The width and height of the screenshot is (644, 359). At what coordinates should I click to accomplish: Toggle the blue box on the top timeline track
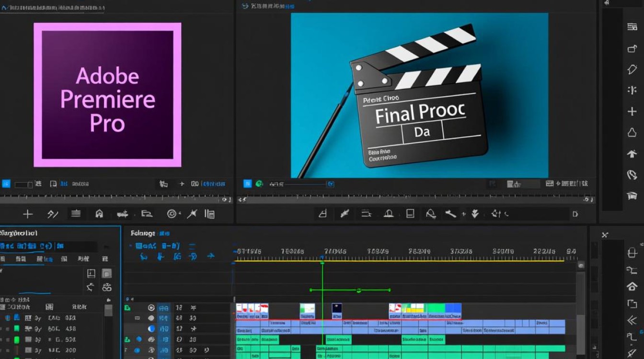(164, 308)
